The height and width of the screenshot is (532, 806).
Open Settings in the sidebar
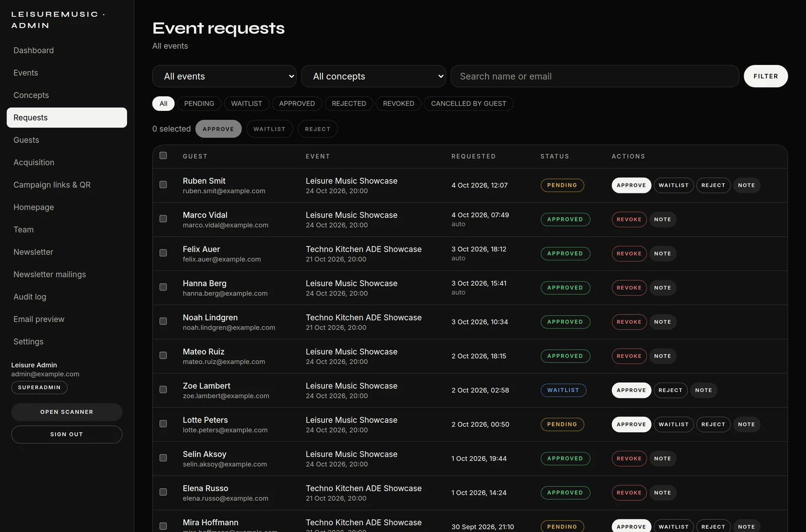[x=67, y=342]
